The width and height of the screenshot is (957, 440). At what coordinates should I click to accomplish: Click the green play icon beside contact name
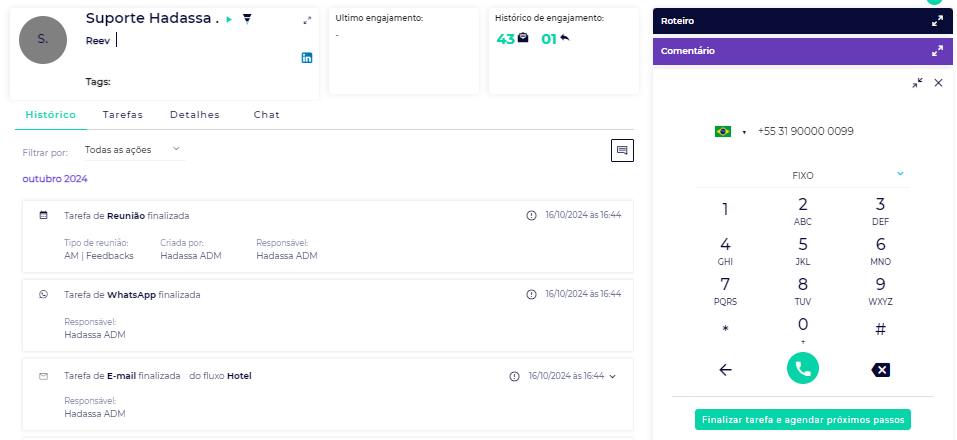[x=229, y=19]
